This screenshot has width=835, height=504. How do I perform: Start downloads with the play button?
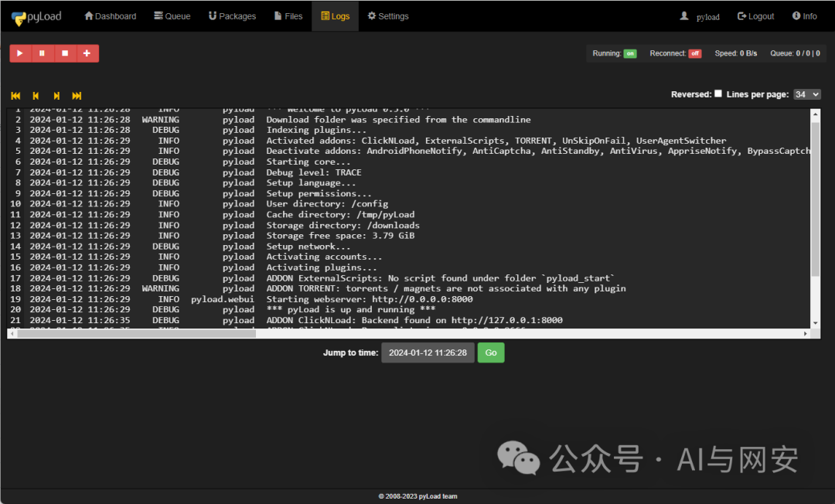[x=19, y=53]
